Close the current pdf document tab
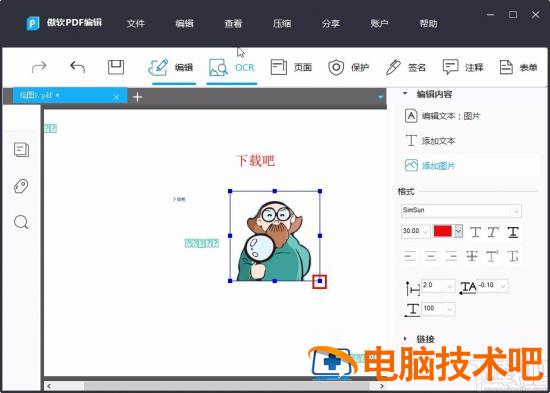The height and width of the screenshot is (393, 550). (116, 97)
